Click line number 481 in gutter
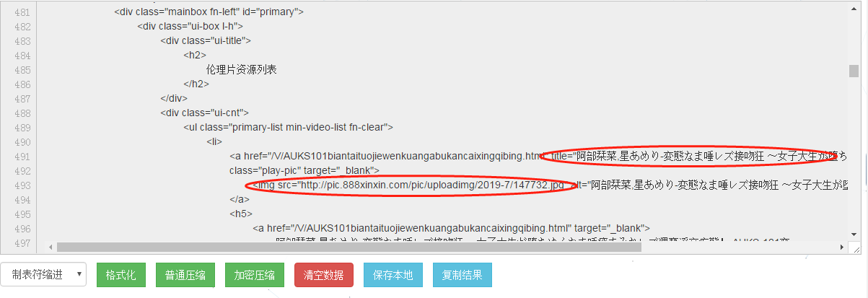 coord(22,12)
